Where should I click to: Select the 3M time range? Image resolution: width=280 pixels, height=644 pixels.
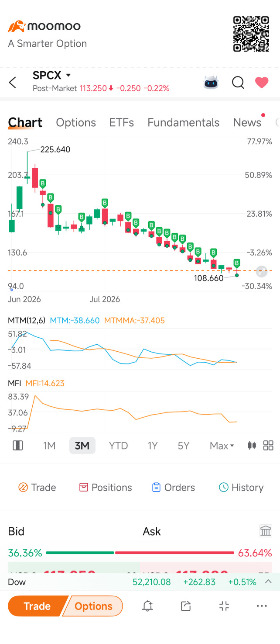coord(82,446)
